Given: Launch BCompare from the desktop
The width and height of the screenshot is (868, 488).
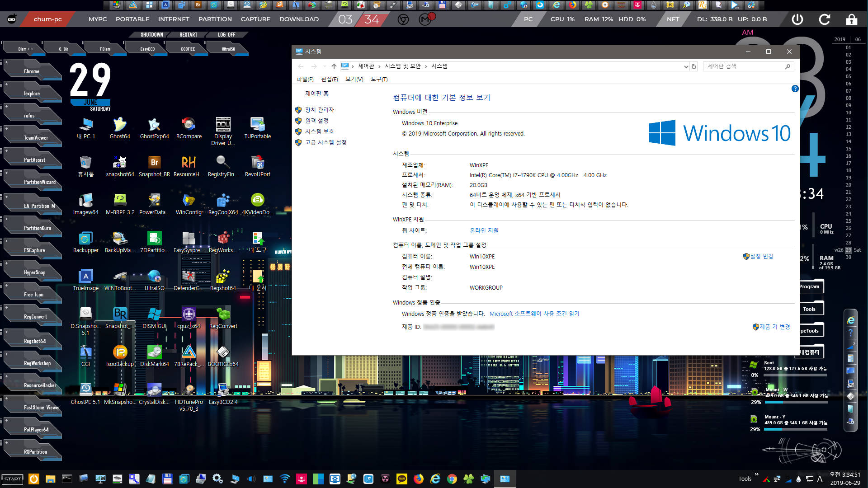Looking at the screenshot, I should point(189,128).
